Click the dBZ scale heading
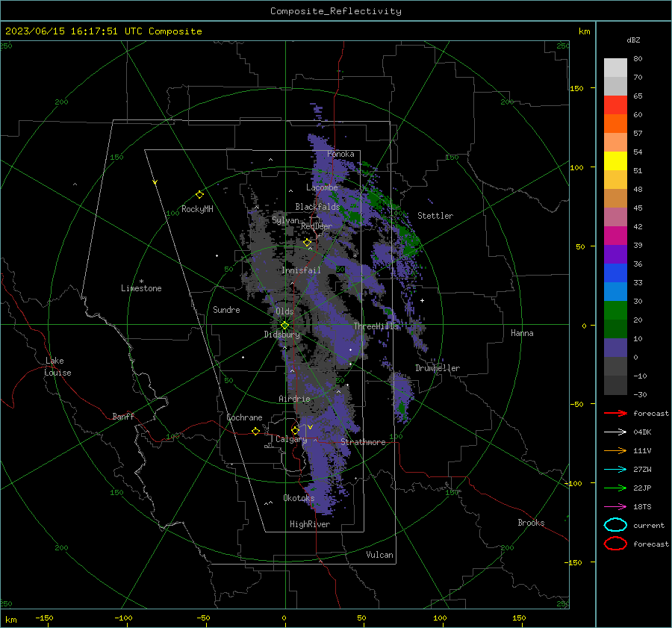The height and width of the screenshot is (628, 672). point(633,40)
